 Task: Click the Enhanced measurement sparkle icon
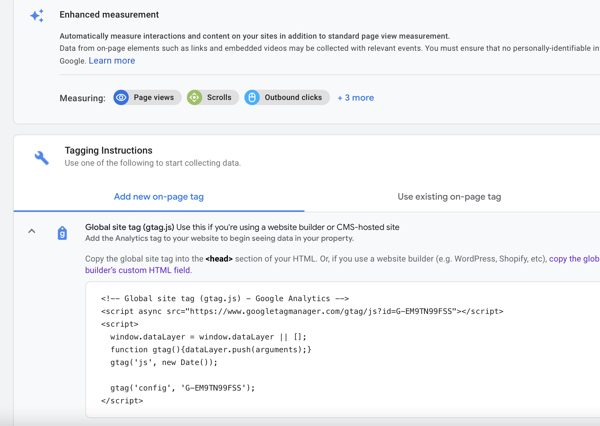coord(37,16)
